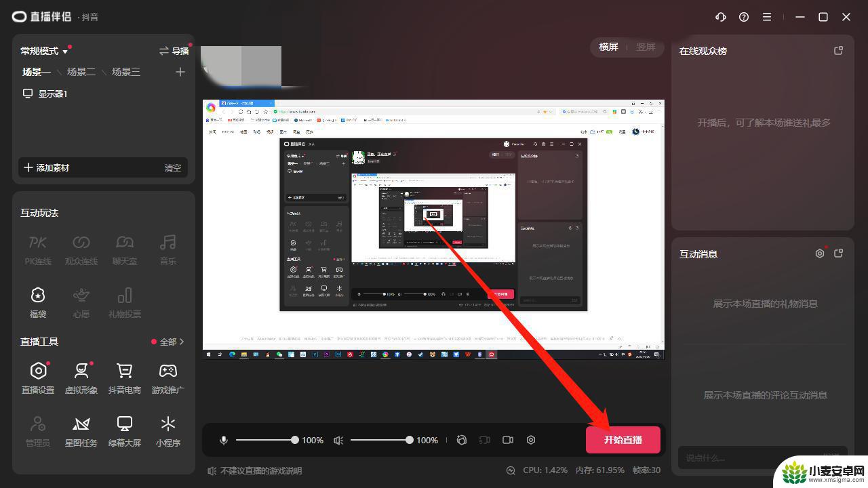The height and width of the screenshot is (488, 868).
Task: Open 星图任务 tool
Action: click(x=81, y=431)
